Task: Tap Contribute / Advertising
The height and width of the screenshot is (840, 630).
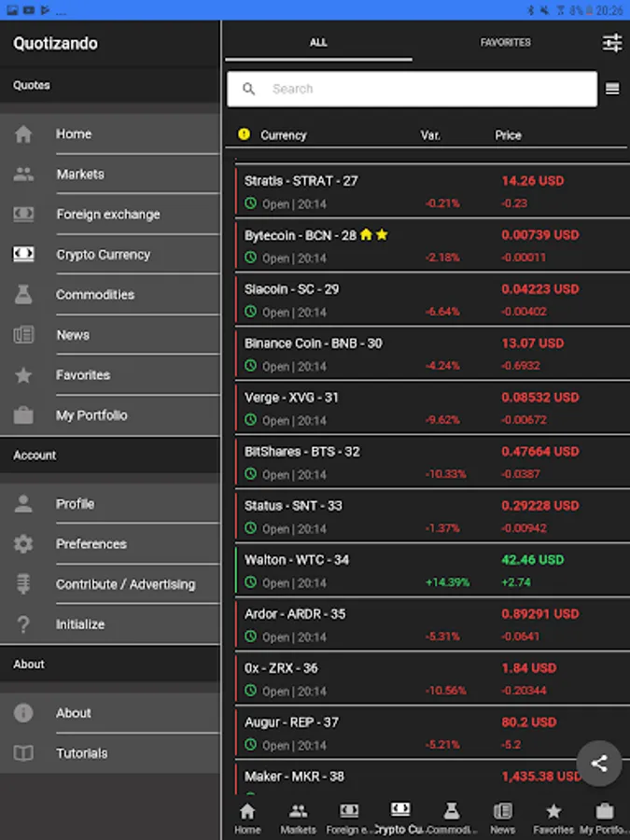Action: pos(125,584)
